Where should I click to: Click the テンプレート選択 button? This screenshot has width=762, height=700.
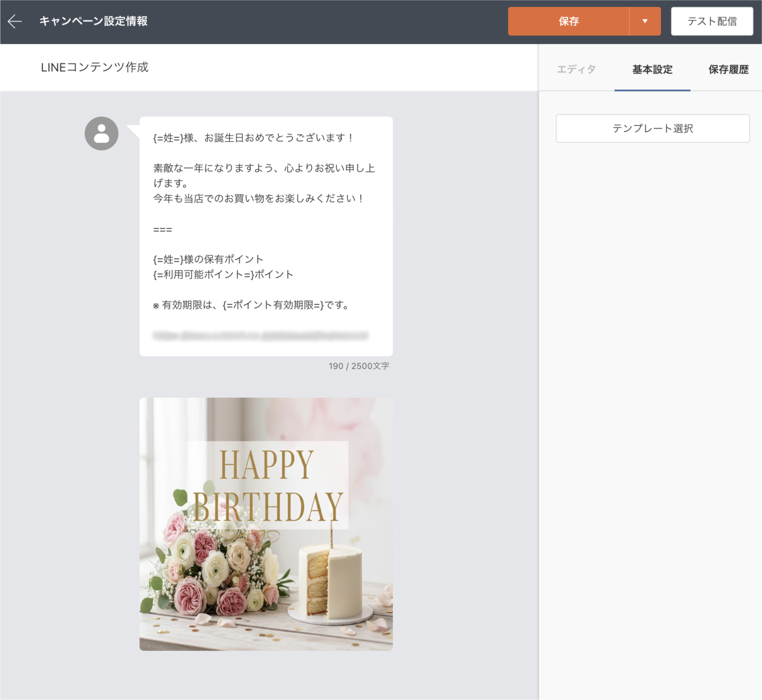click(x=652, y=128)
